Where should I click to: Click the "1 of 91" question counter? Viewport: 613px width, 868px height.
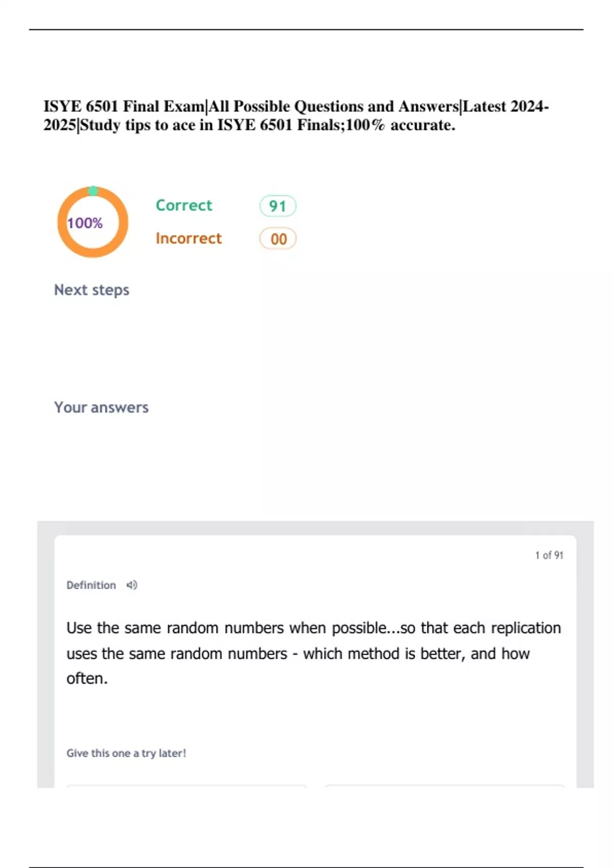coord(549,555)
